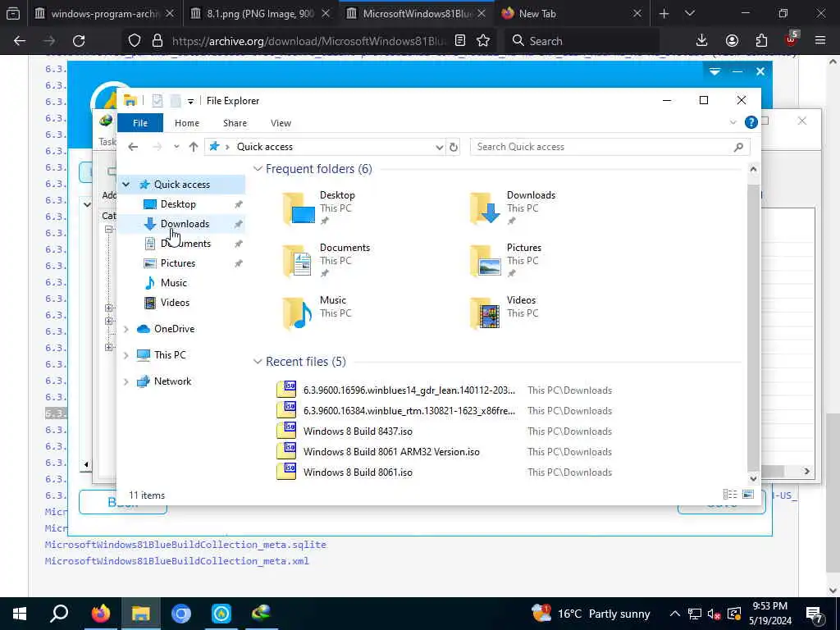
Task: Open the address bar history dropdown
Action: pos(440,147)
